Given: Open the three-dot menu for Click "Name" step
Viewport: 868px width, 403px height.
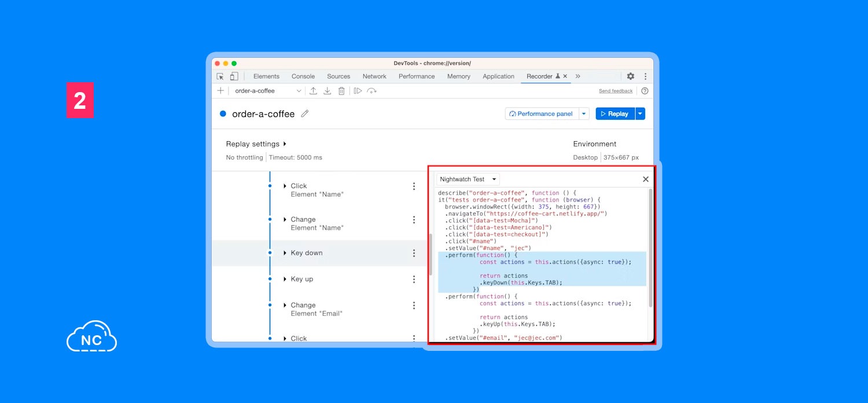Looking at the screenshot, I should [414, 186].
